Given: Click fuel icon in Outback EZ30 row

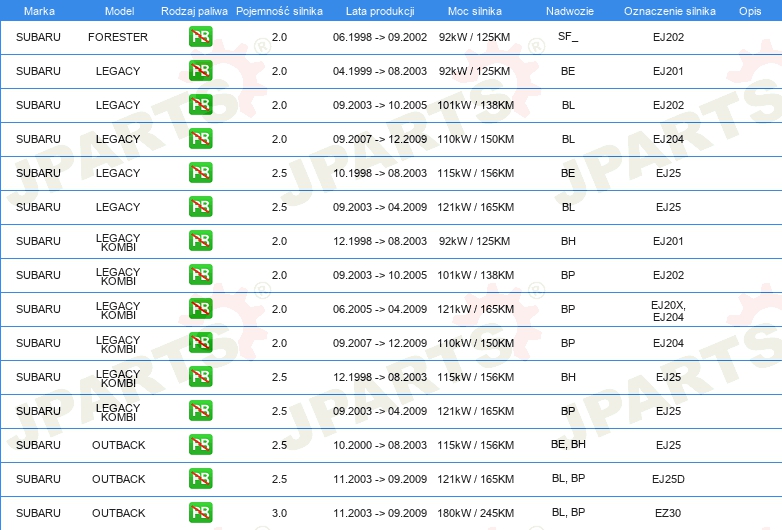Looking at the screenshot, I should (x=200, y=513).
